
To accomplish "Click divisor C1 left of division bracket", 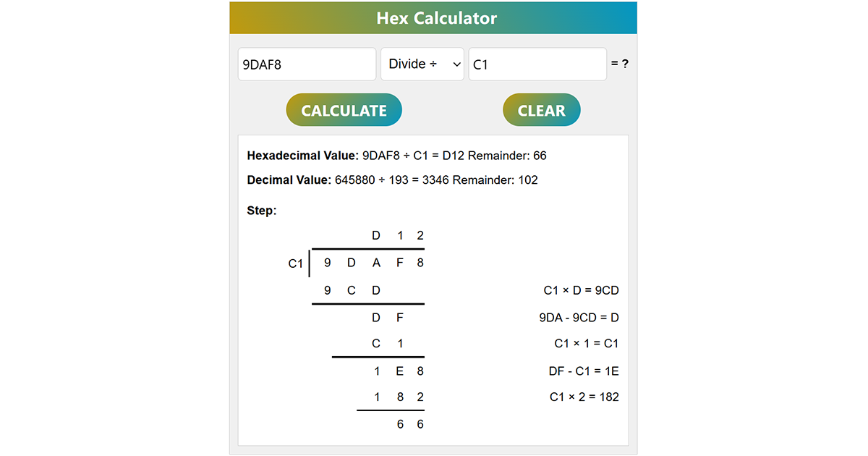I will pyautogui.click(x=296, y=263).
